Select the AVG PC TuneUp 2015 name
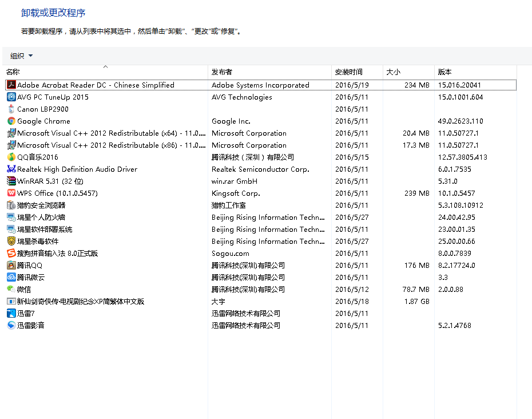Viewport: 532px width, 419px height. 53,97
